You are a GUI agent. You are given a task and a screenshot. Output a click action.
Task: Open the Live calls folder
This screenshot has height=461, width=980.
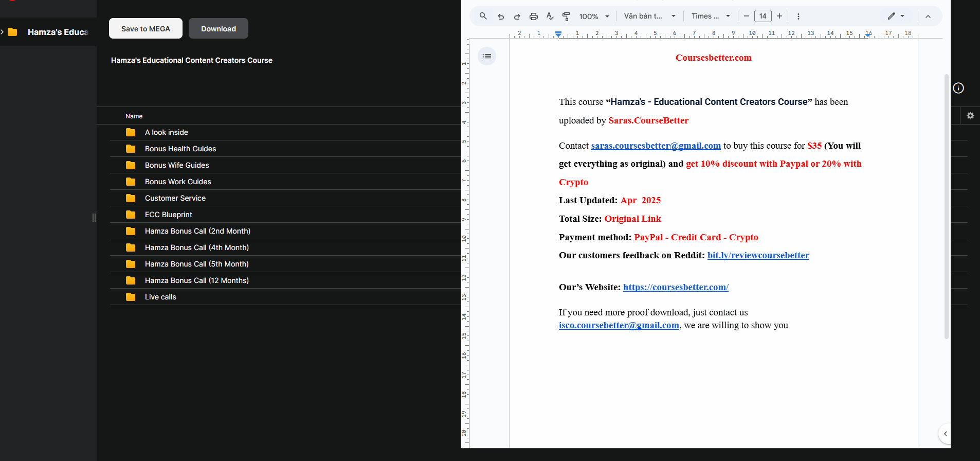[285, 297]
